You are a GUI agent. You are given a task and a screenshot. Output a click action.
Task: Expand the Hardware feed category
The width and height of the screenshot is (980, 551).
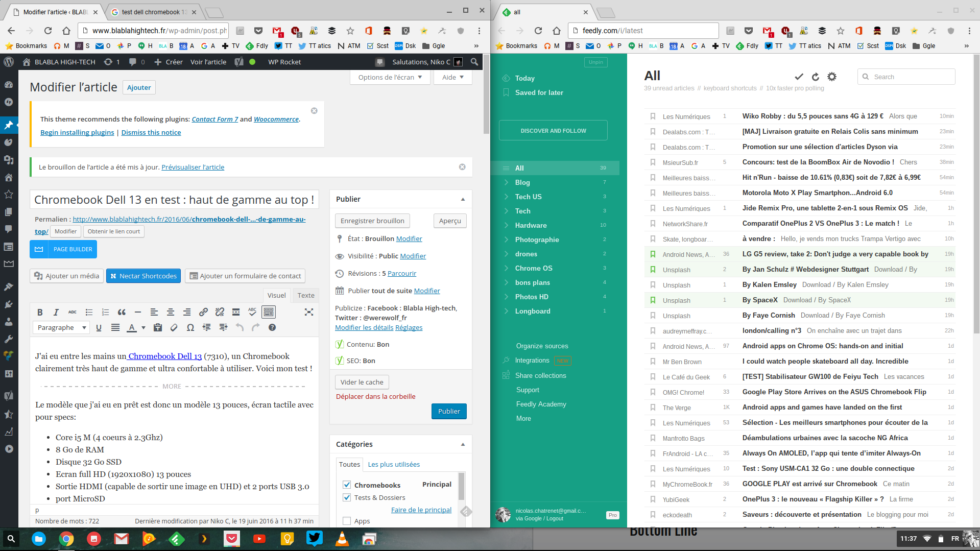coord(506,225)
